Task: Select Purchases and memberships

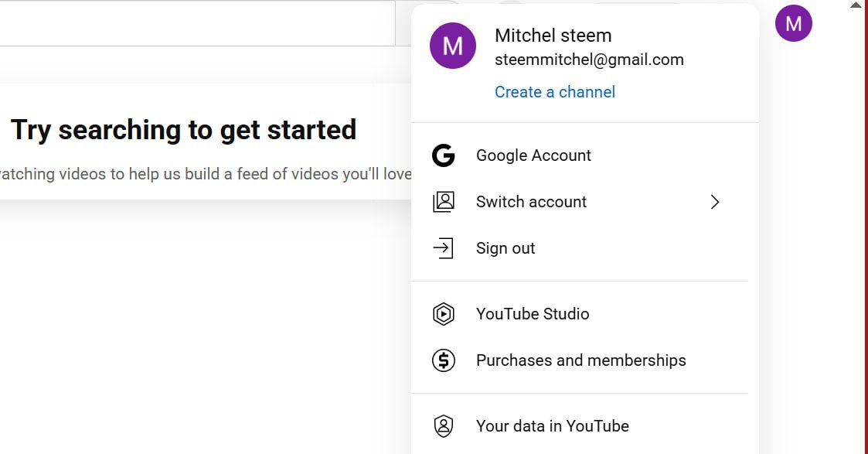Action: [x=580, y=360]
